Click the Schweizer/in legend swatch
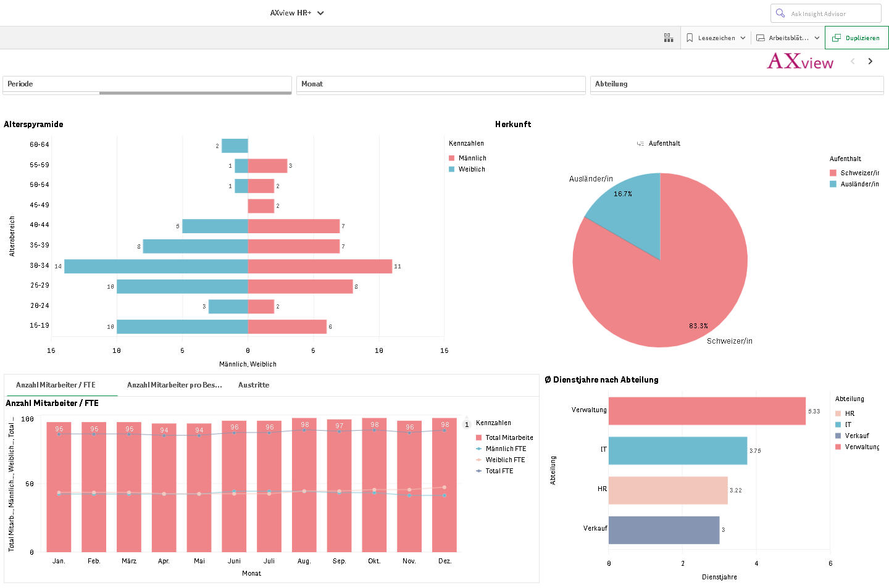 833,173
